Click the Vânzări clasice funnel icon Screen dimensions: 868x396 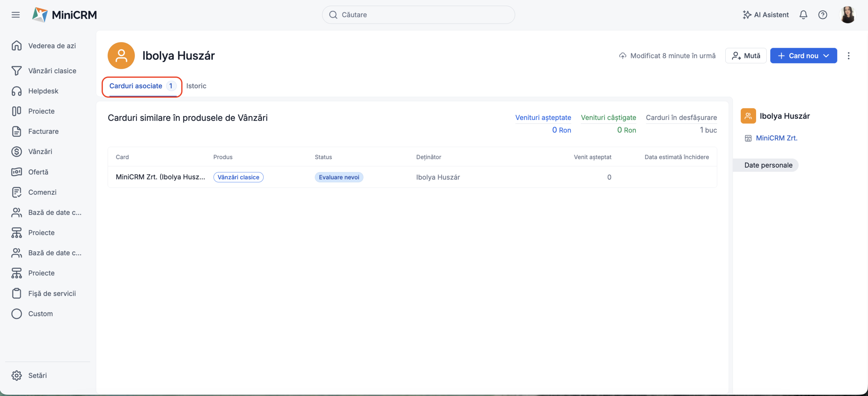click(17, 71)
